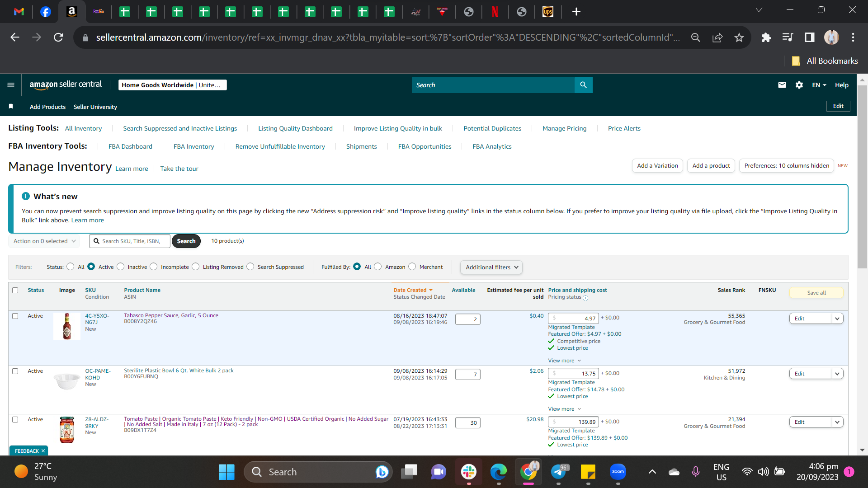Click the Search SKU, Title, ISBN field
This screenshot has height=488, width=868.
pos(130,241)
